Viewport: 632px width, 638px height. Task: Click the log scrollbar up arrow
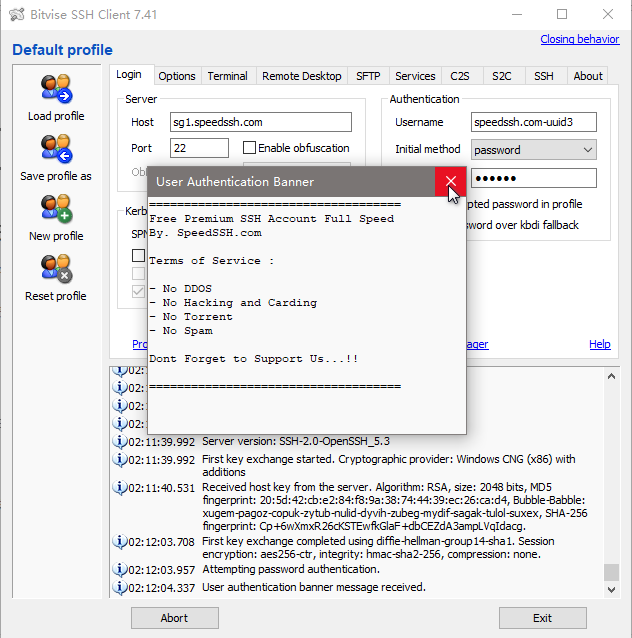point(611,376)
